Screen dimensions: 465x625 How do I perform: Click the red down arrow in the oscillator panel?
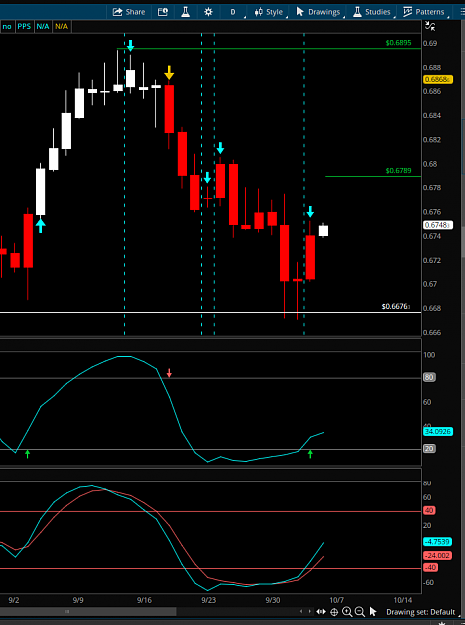(169, 373)
